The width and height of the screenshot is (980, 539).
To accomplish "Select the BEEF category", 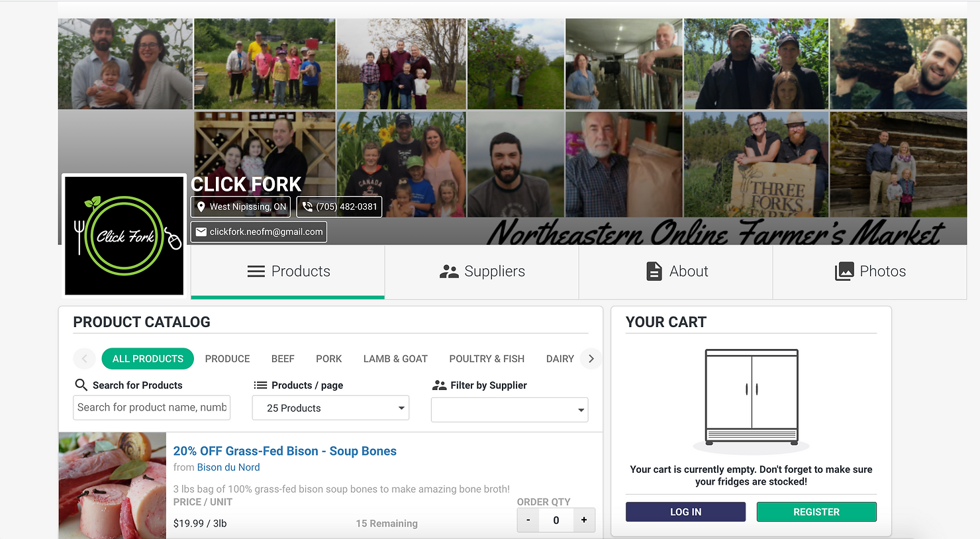I will click(283, 358).
